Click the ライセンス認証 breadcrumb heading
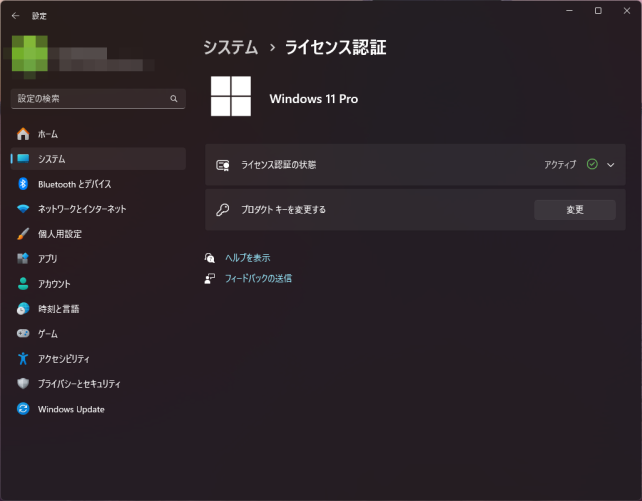Screen dimensions: 642x501 coord(335,47)
